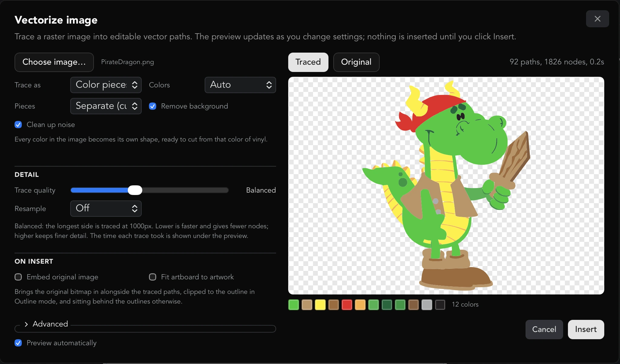Switch to the Original preview tab
This screenshot has width=620, height=364.
point(356,62)
